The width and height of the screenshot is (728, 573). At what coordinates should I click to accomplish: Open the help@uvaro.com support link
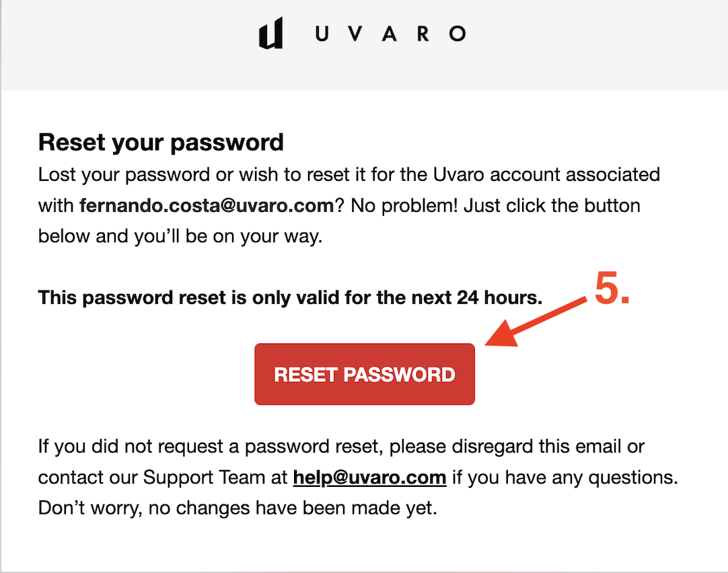tap(369, 477)
